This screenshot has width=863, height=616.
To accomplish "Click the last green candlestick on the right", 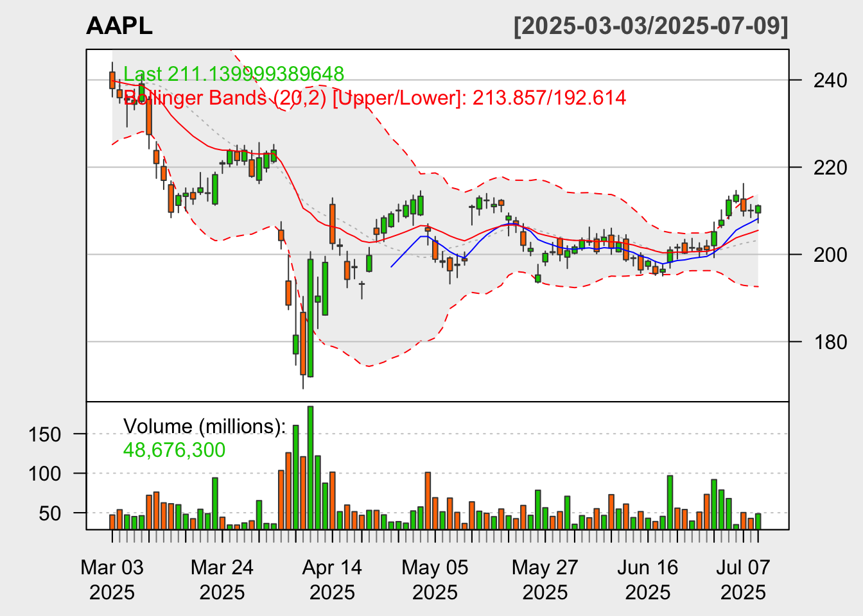I will [758, 209].
